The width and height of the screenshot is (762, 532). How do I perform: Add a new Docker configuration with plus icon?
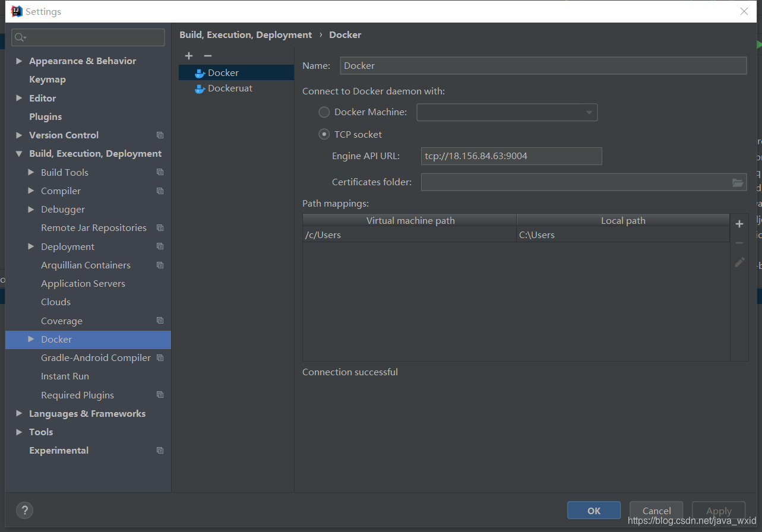[189, 56]
